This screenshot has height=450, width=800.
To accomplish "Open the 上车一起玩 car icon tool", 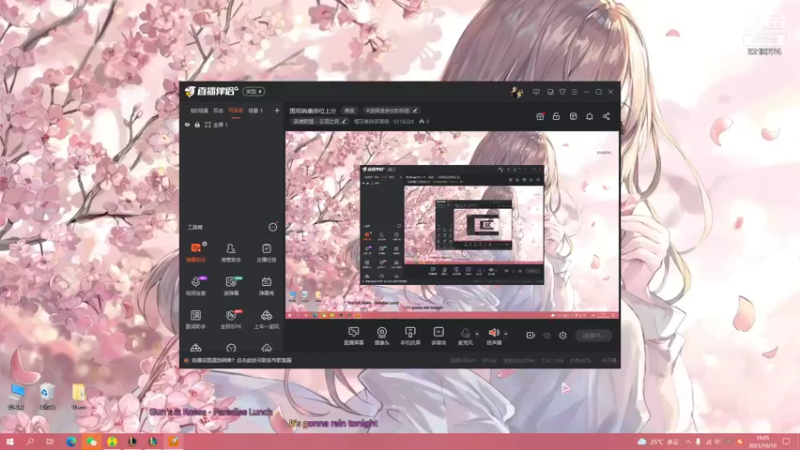I will pos(266,319).
